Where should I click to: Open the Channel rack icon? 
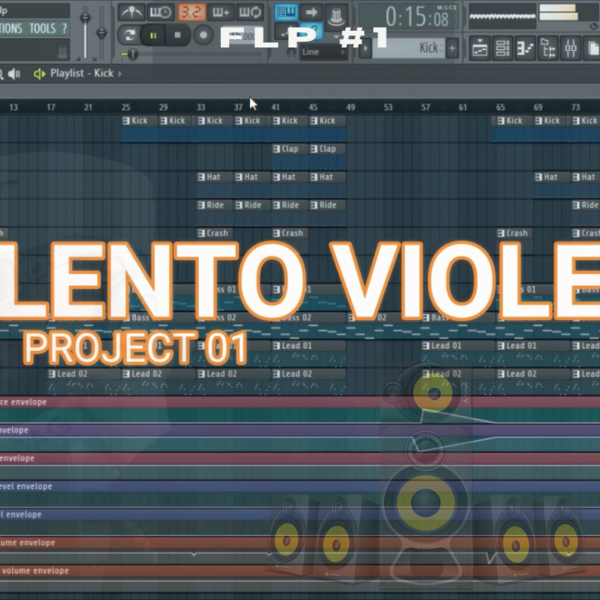tap(502, 49)
